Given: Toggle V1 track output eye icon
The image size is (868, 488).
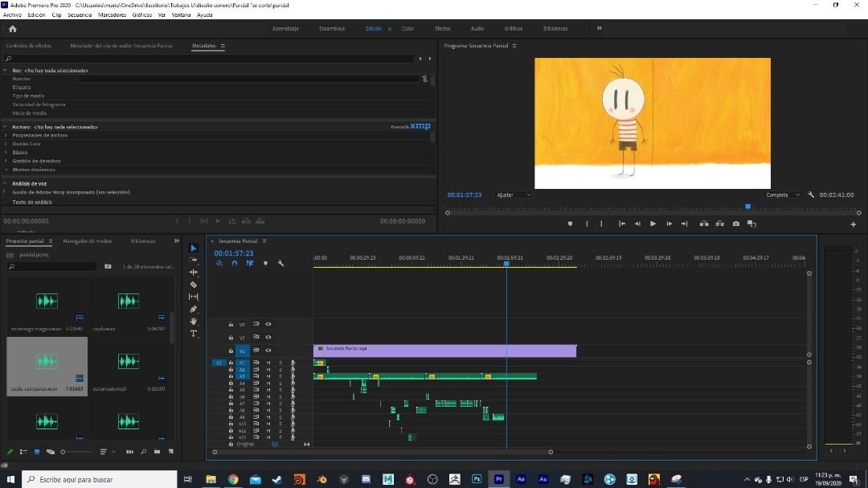Looking at the screenshot, I should (x=268, y=351).
